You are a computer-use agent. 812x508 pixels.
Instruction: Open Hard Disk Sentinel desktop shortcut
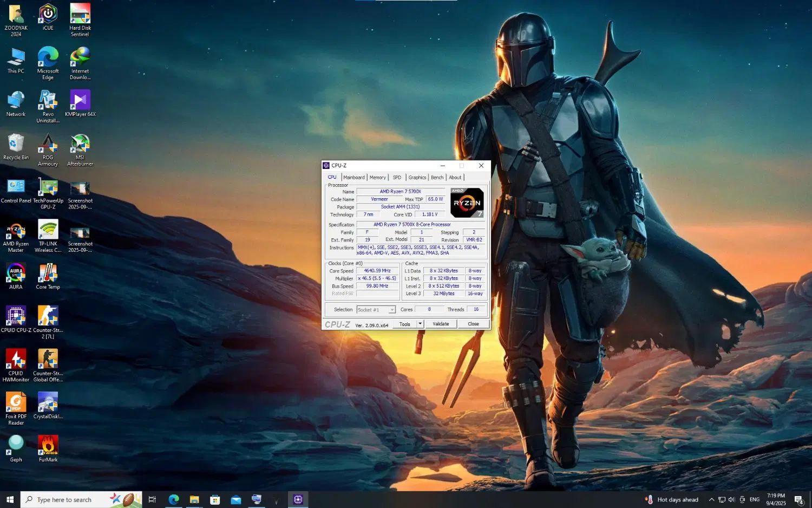point(80,21)
